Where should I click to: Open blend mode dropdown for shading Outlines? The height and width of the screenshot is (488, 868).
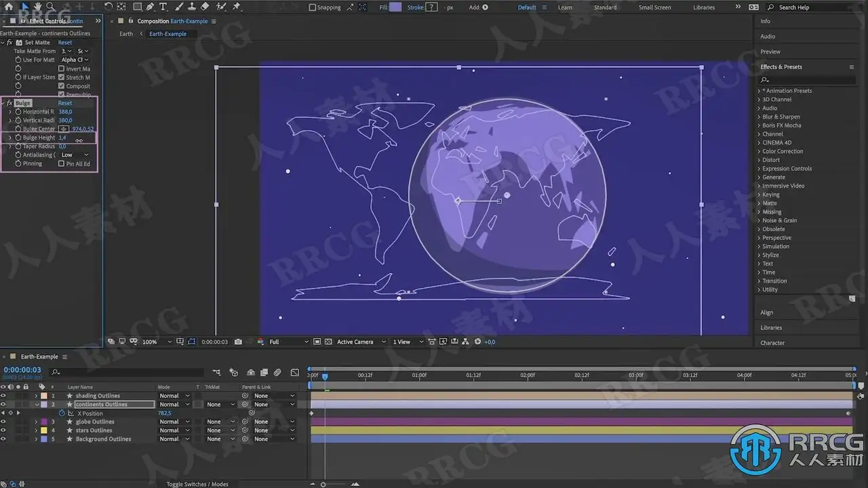pos(174,396)
